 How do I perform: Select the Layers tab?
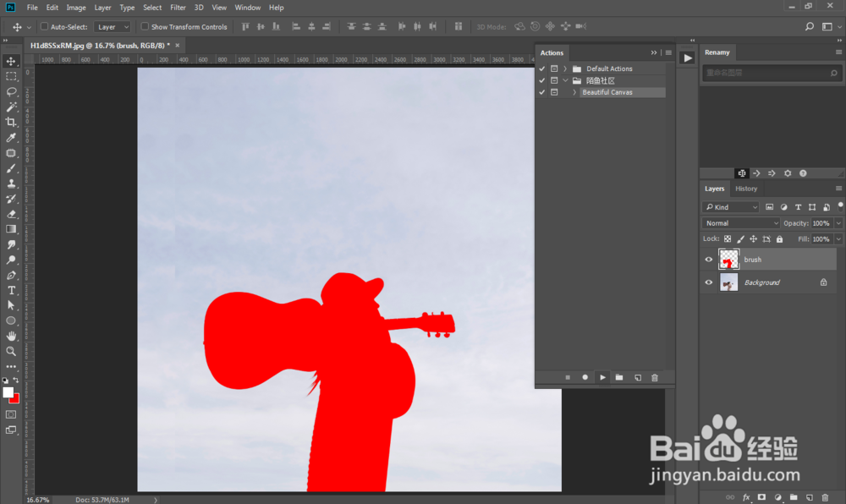click(x=714, y=189)
